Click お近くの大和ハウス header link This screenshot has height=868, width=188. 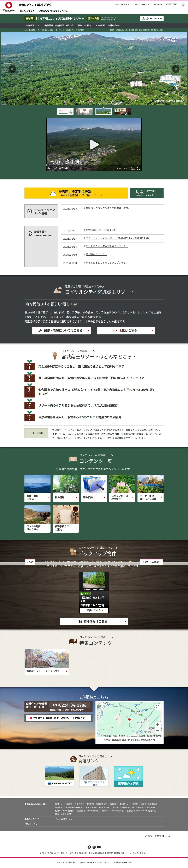(x=122, y=5)
